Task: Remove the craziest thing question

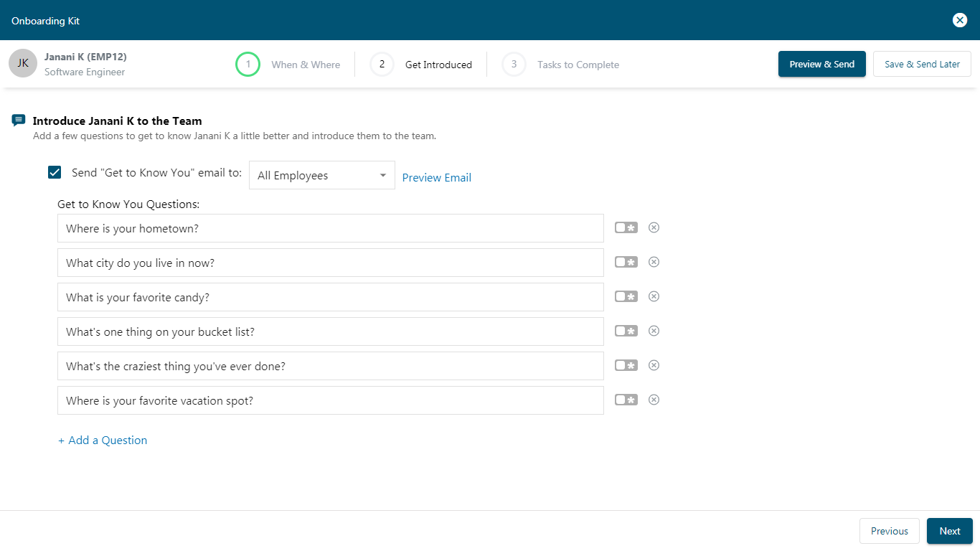Action: tap(654, 365)
